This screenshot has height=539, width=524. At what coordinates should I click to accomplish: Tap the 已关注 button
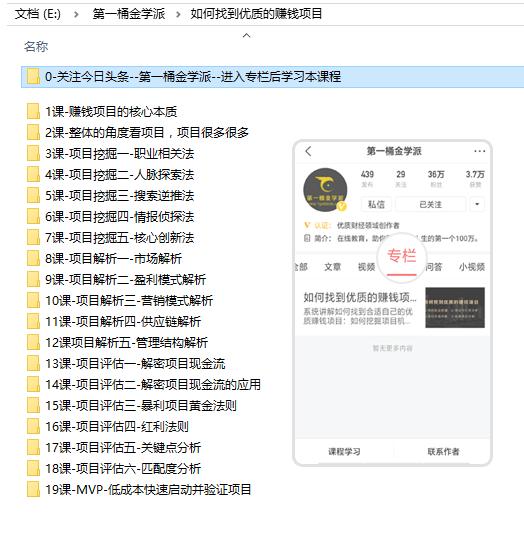(430, 204)
